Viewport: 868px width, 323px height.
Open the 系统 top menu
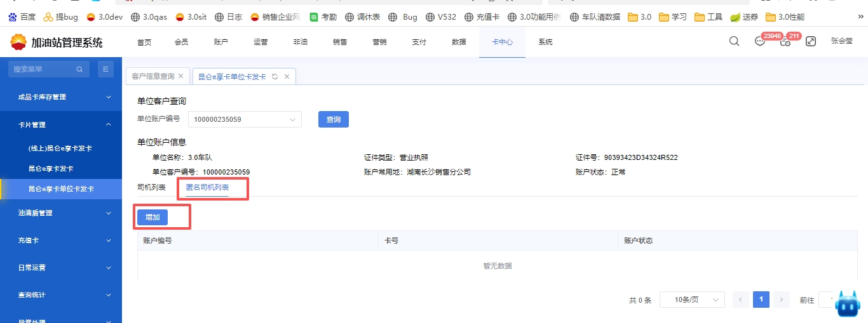(x=545, y=43)
